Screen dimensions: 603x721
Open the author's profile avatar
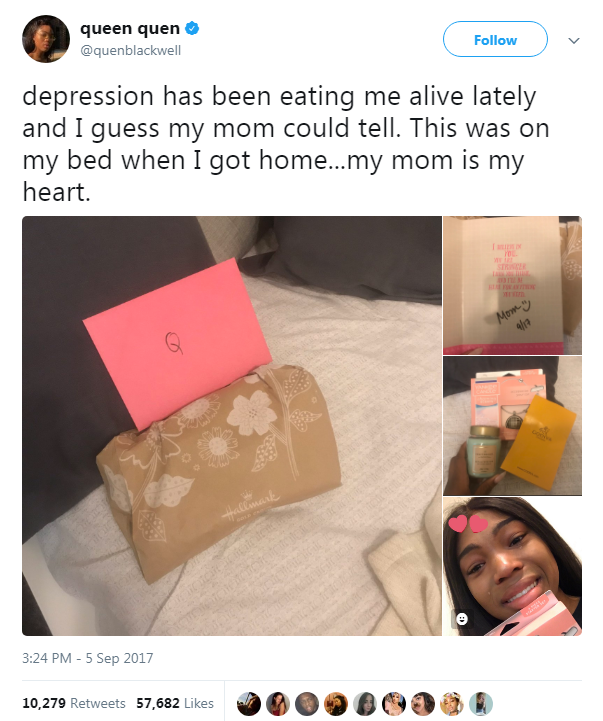tap(46, 39)
